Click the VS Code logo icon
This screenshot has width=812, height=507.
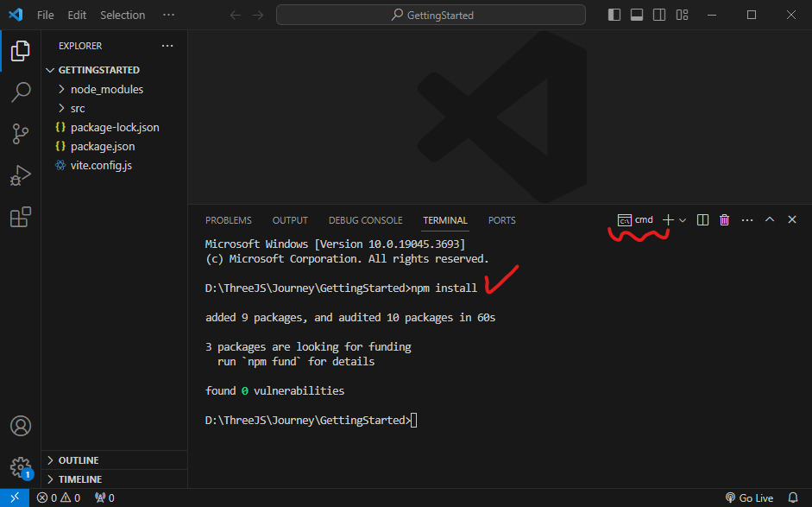pyautogui.click(x=16, y=15)
